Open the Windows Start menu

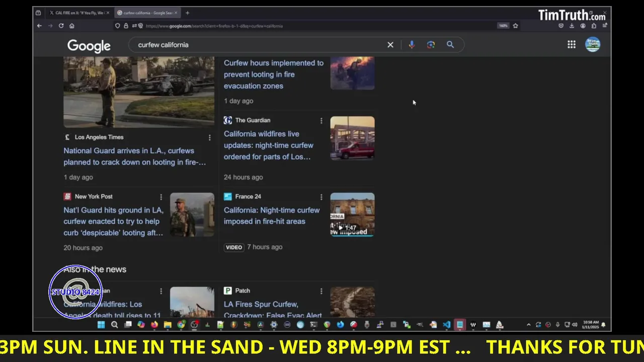[101, 325]
